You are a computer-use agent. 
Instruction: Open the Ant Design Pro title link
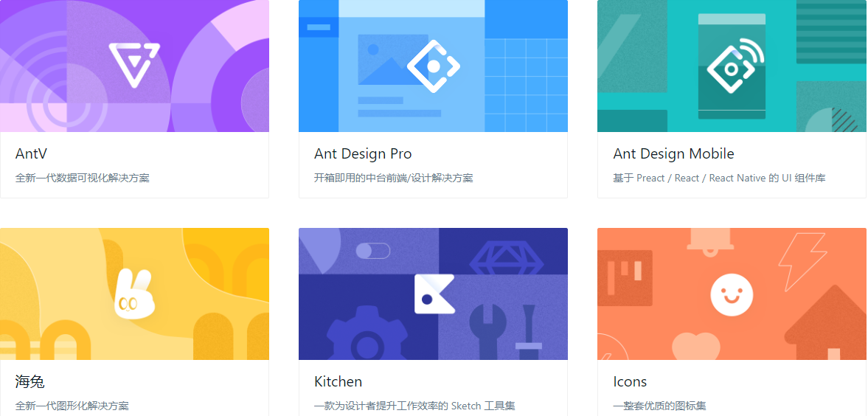363,153
